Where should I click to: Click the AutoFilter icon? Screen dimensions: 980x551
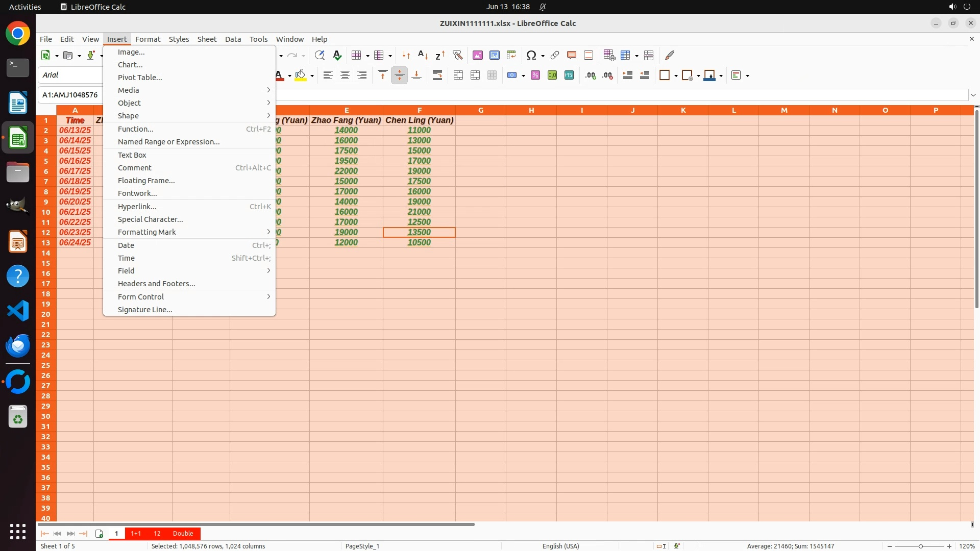click(x=457, y=55)
